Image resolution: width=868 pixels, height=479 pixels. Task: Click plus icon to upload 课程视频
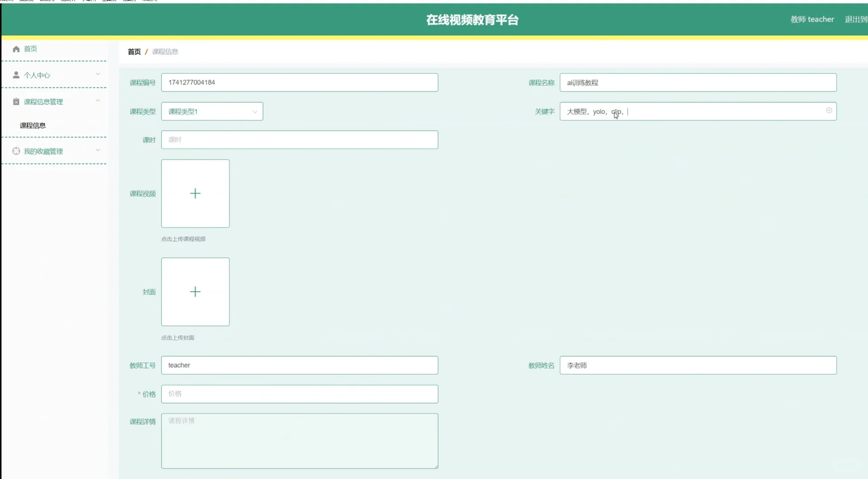pyautogui.click(x=195, y=193)
